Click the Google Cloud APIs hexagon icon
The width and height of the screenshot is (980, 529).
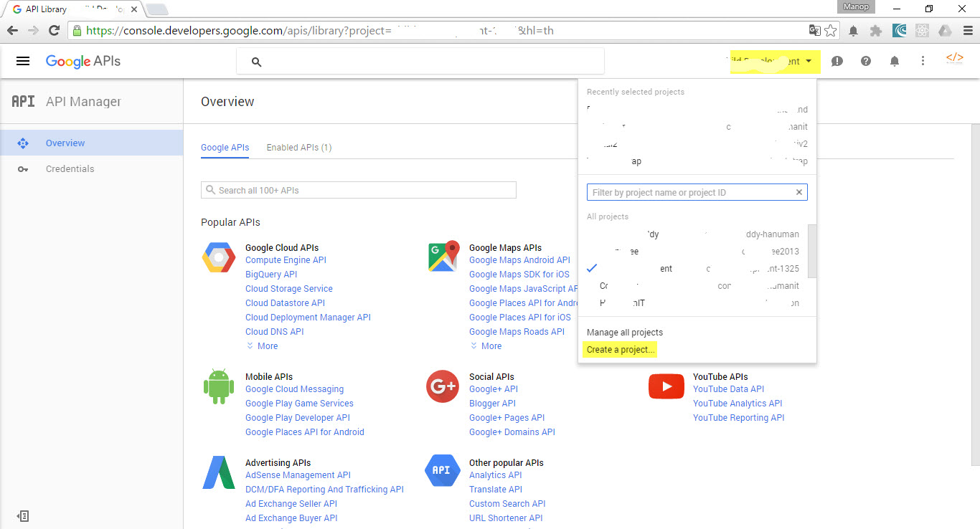[219, 257]
